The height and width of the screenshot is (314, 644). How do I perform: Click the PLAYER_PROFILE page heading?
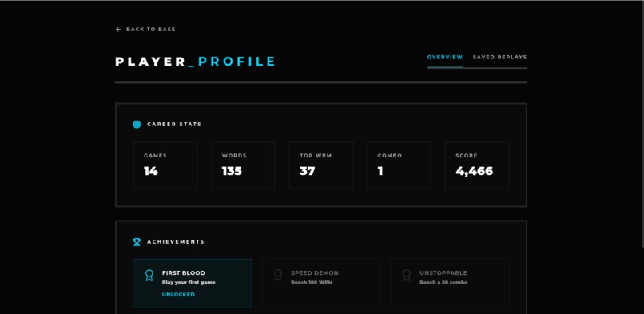tap(196, 62)
